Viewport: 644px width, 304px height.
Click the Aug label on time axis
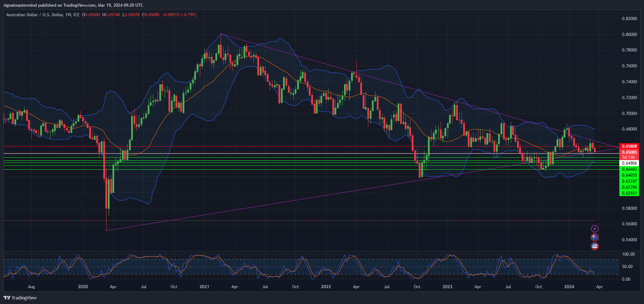[x=31, y=287]
